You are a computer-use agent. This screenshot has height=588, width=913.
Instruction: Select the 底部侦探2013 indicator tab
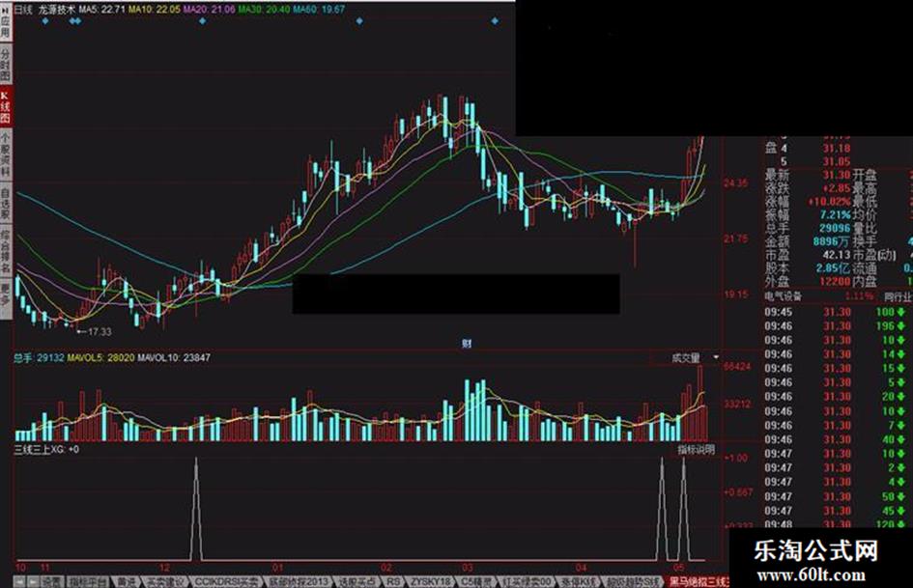[x=300, y=581]
